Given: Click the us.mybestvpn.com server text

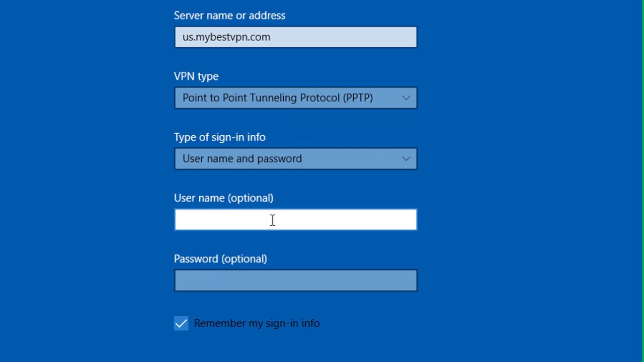Looking at the screenshot, I should [x=226, y=37].
